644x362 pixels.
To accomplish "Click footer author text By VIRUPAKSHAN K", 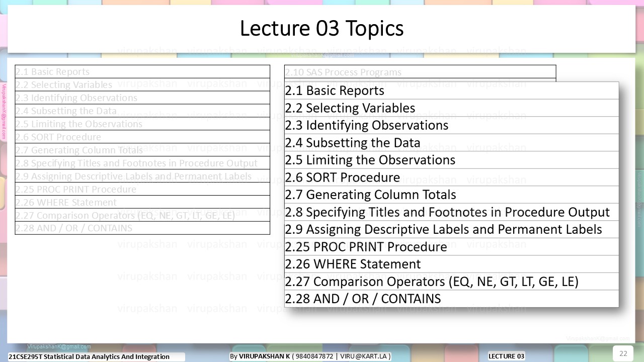I will (x=310, y=356).
